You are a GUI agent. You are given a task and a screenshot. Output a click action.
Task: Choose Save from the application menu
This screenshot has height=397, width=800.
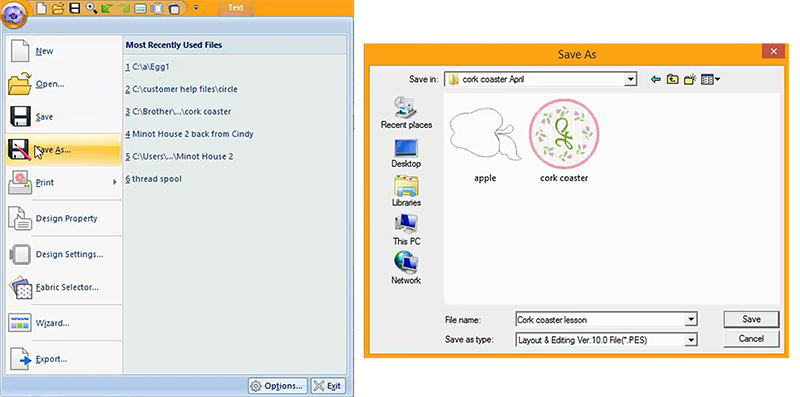63,117
